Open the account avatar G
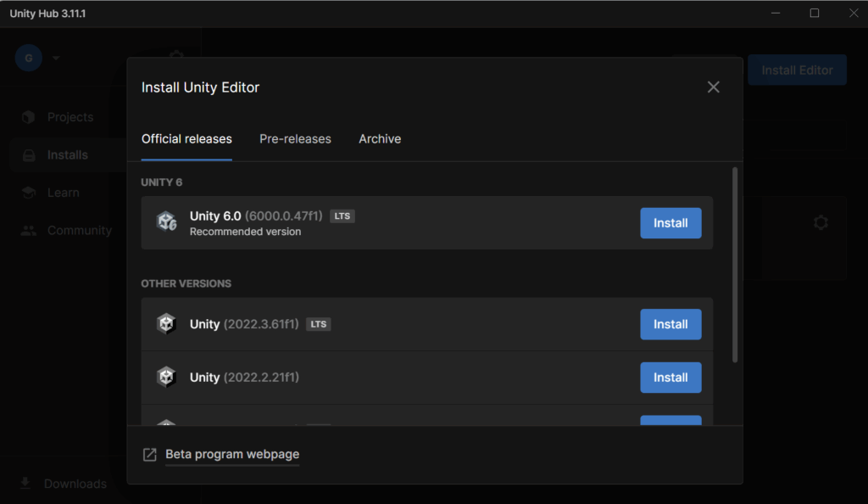This screenshot has width=868, height=504. (29, 58)
